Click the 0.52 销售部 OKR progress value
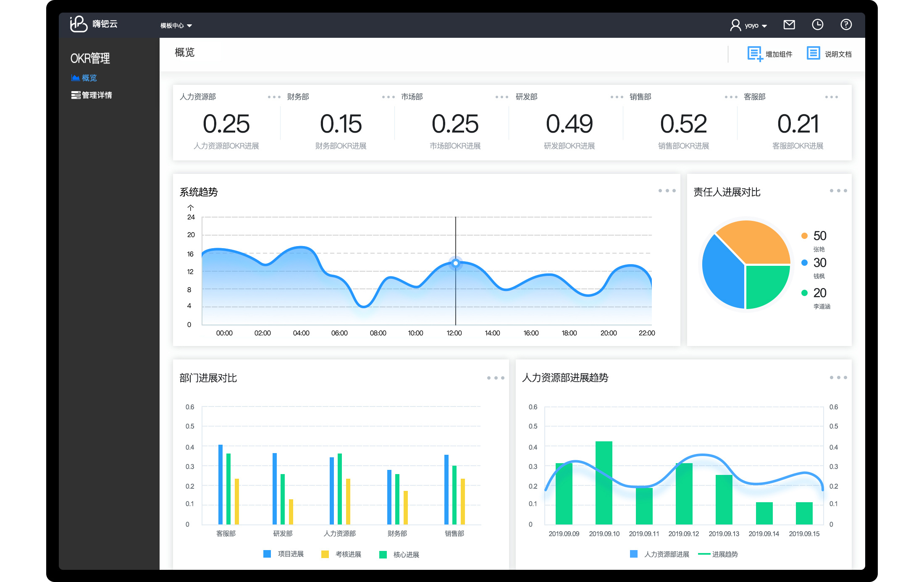Viewport: 924px width, 582px height. point(683,124)
